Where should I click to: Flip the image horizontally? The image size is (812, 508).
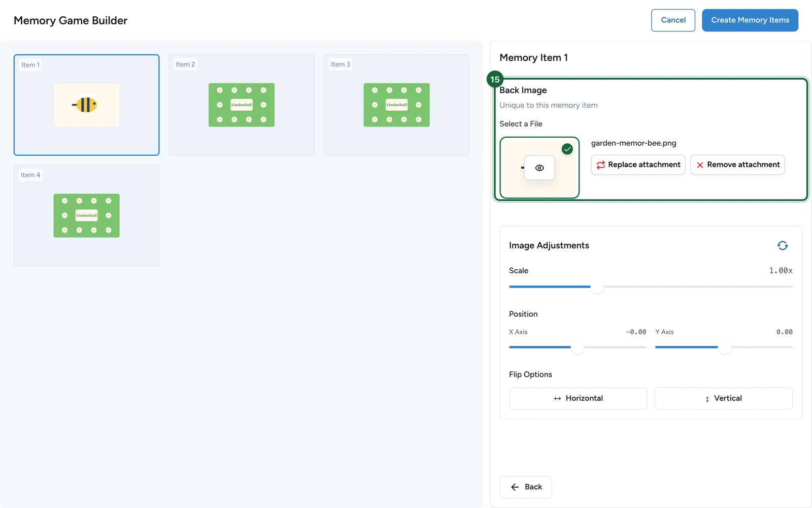tap(578, 398)
